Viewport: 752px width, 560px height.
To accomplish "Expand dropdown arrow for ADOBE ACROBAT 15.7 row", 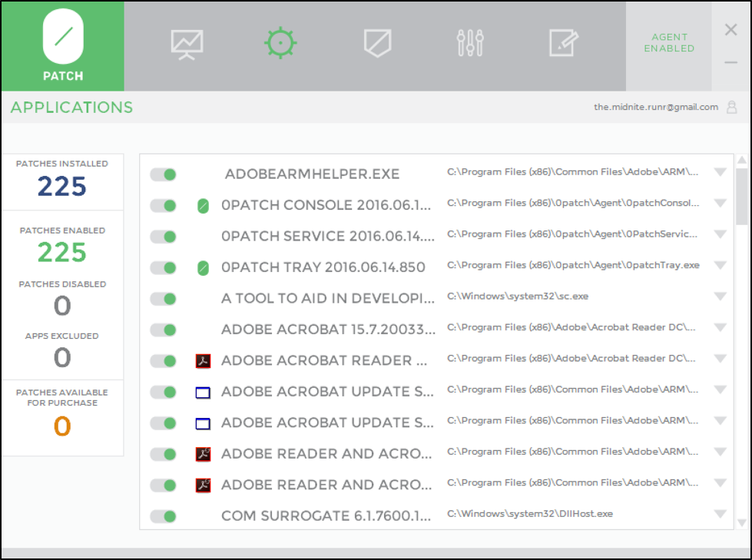I will coord(720,327).
